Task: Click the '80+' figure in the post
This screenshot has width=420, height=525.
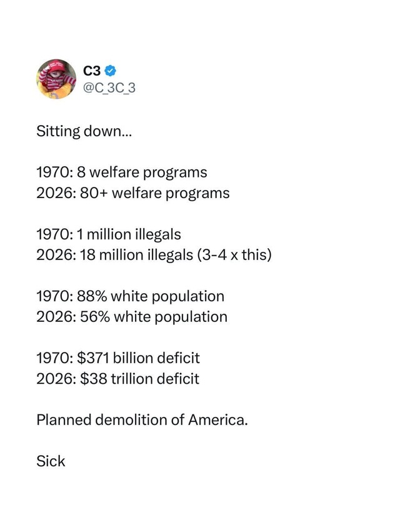Action: (94, 192)
